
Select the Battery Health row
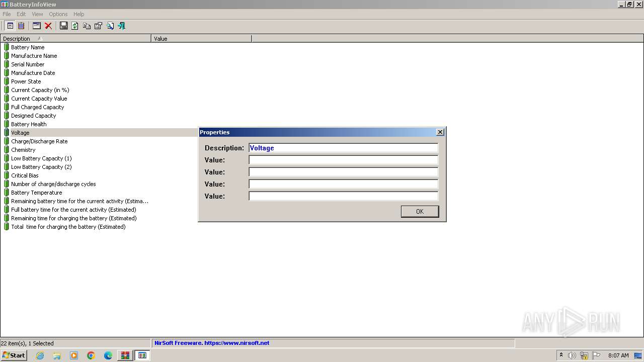pos(29,124)
